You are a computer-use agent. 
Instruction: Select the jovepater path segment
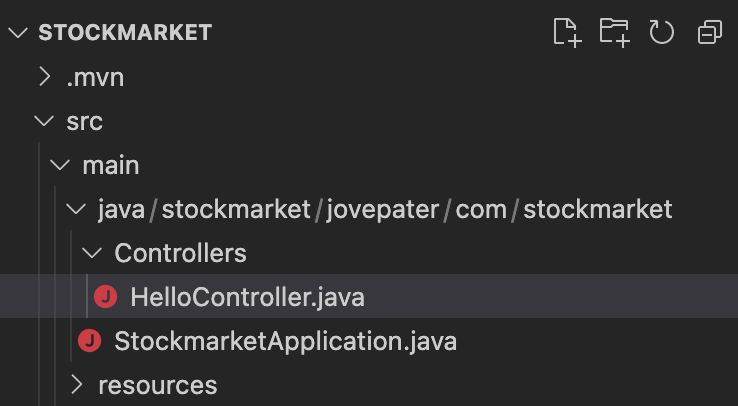385,209
